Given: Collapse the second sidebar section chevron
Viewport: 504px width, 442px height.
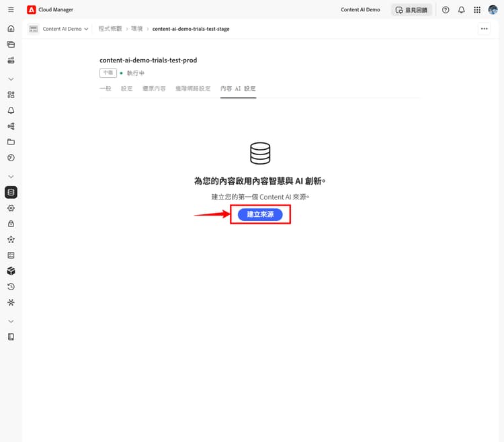Looking at the screenshot, I should click(11, 177).
